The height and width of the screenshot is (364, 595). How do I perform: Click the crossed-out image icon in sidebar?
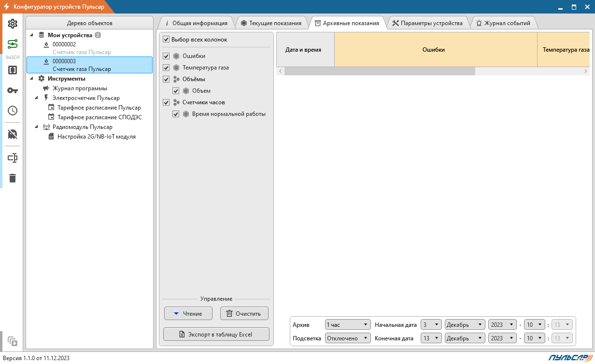tap(13, 134)
